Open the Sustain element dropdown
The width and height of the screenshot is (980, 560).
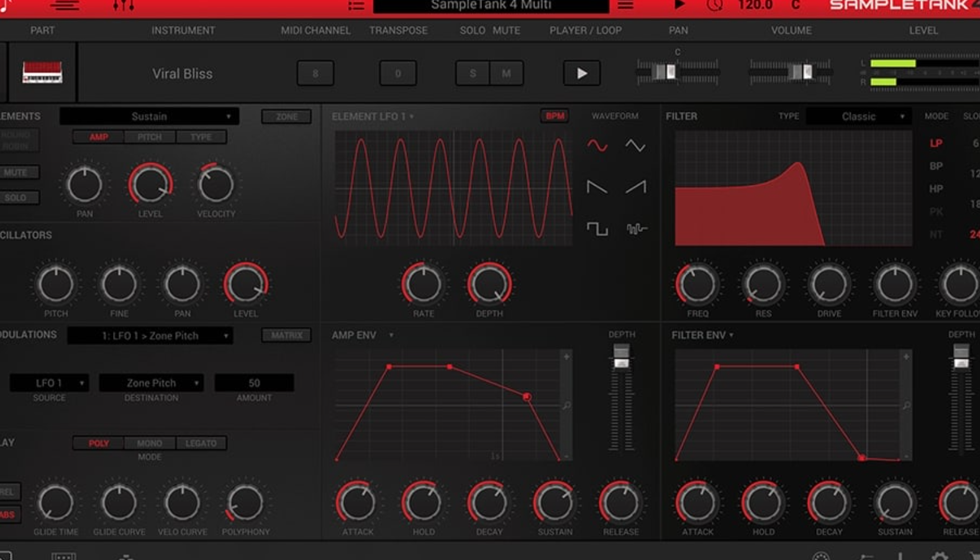(149, 116)
